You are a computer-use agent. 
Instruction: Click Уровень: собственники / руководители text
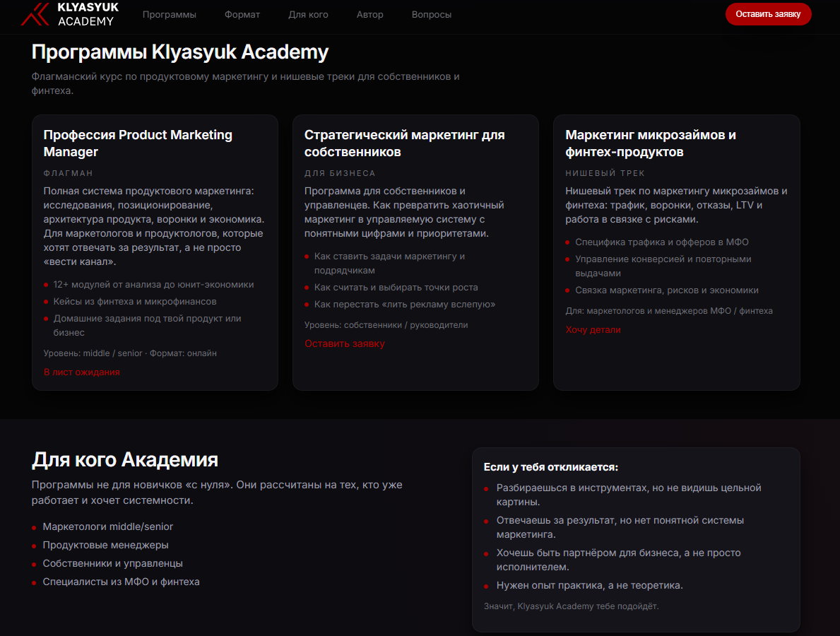(x=386, y=324)
